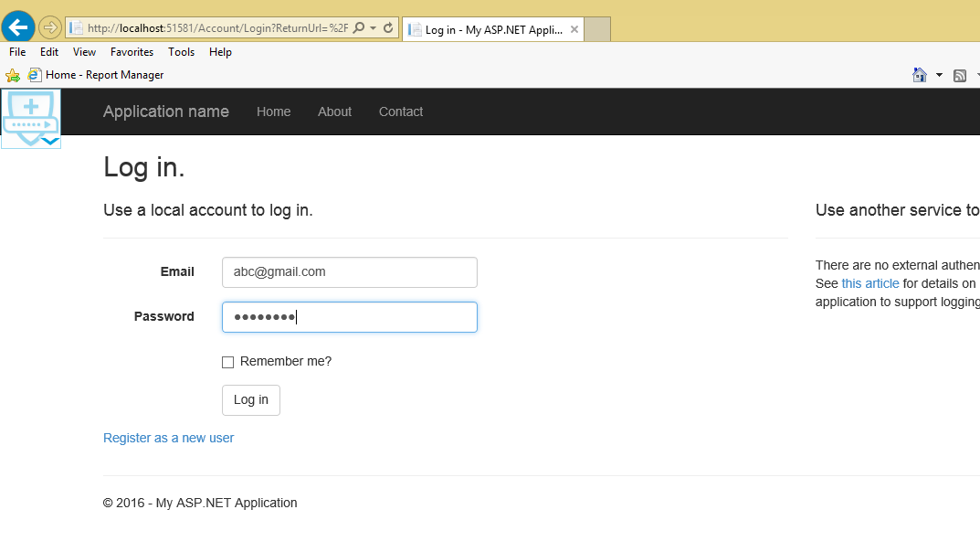
Task: Open the About page link
Action: click(334, 111)
